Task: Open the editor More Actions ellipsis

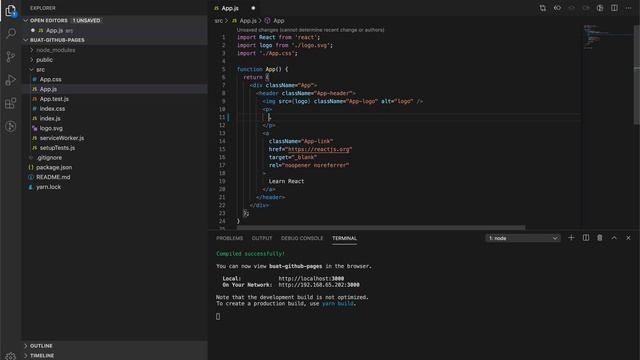Action: coord(629,8)
